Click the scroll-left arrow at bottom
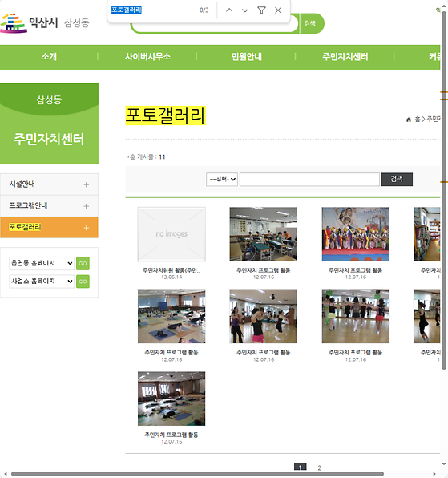 pyautogui.click(x=6, y=474)
